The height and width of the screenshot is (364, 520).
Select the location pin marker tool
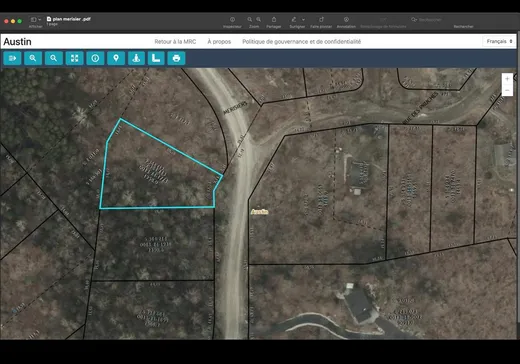(116, 58)
